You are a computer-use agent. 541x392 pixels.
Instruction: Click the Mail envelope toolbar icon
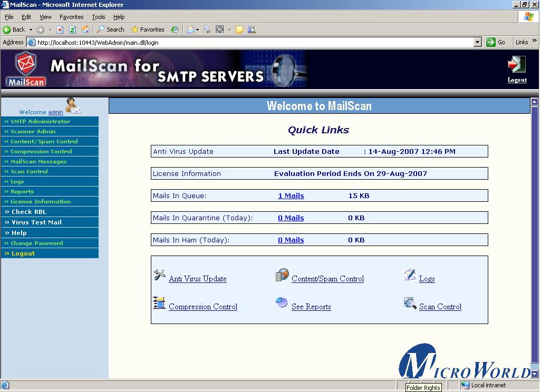191,30
